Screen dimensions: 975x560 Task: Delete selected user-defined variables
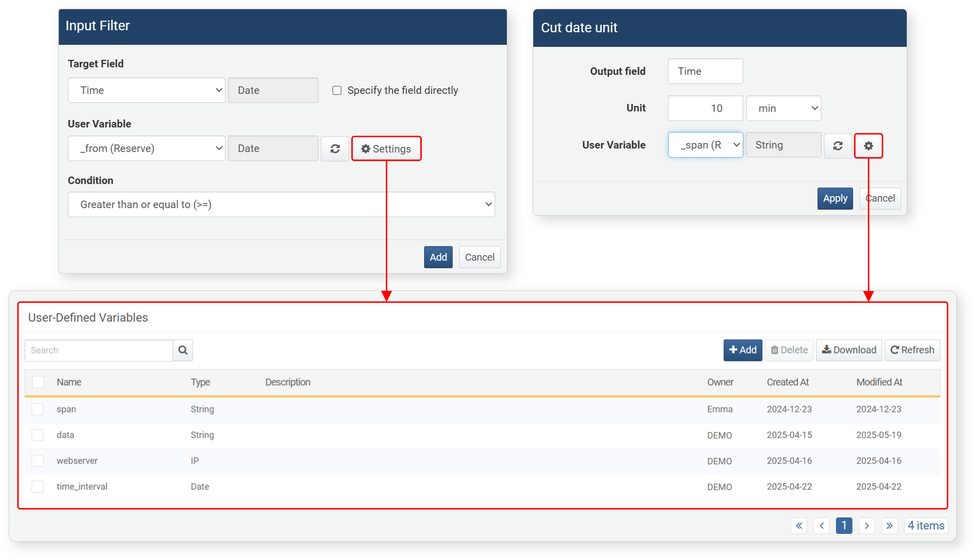click(x=789, y=350)
